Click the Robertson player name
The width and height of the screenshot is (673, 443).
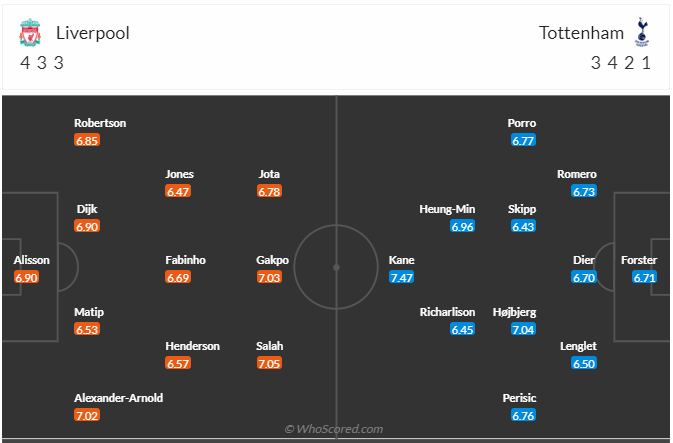pos(100,123)
